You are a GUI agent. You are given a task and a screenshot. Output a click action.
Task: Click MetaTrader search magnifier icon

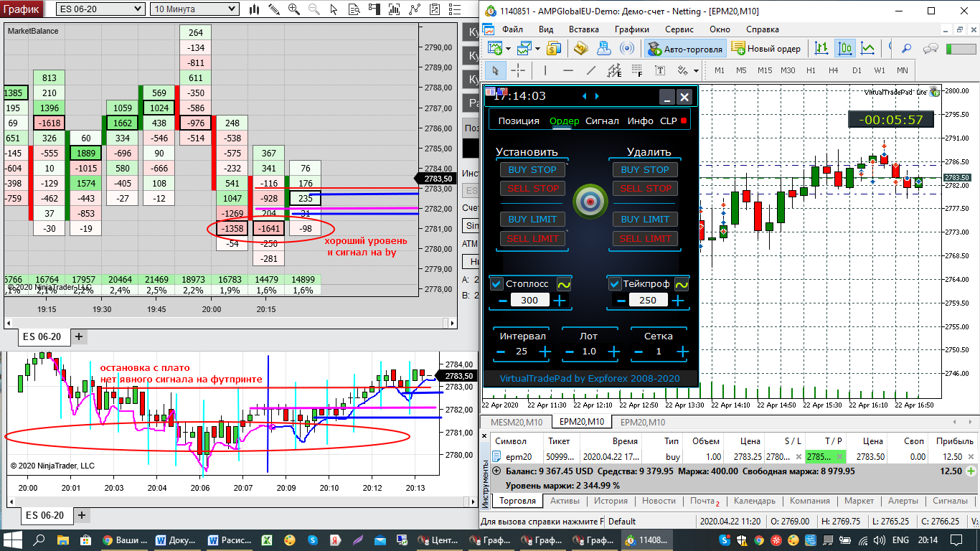[907, 49]
